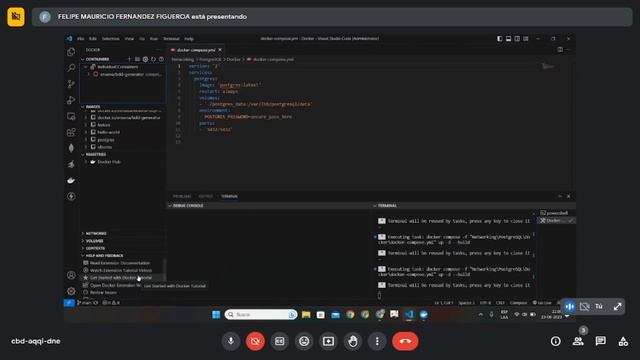The width and height of the screenshot is (640, 360).
Task: Collapse the DEBUG CONSOLE pane
Action: point(188,206)
